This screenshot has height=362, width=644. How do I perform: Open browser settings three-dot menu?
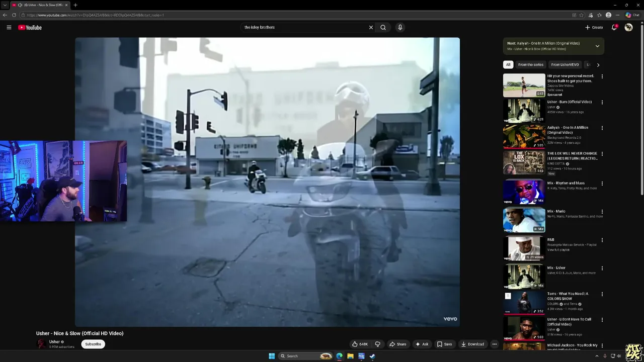617,15
